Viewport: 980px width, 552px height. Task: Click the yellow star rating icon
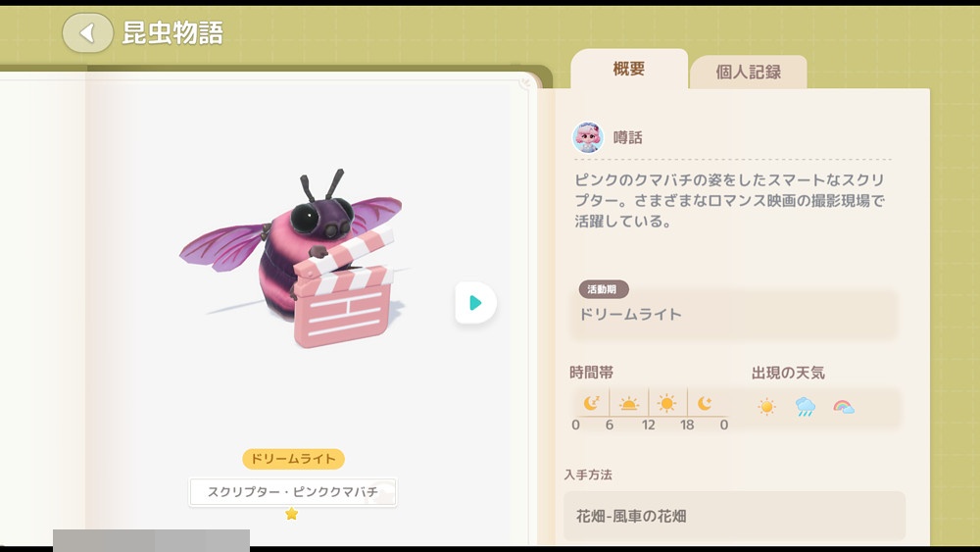click(x=291, y=514)
